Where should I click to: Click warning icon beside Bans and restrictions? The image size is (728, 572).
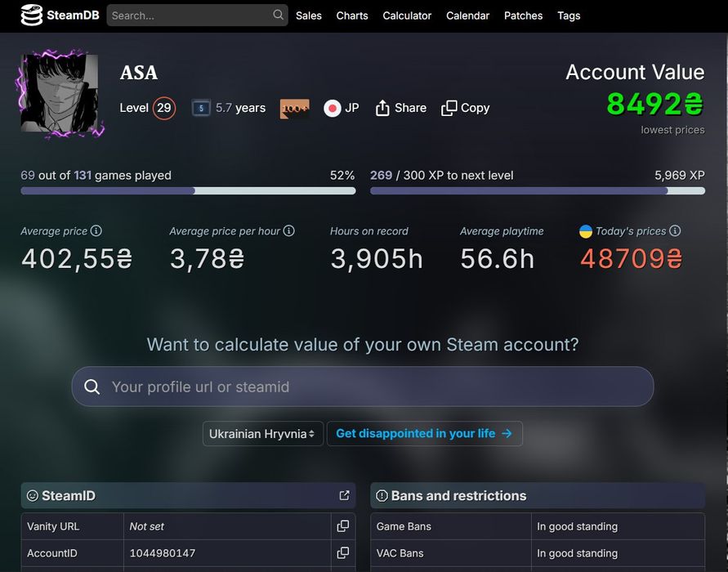[382, 496]
